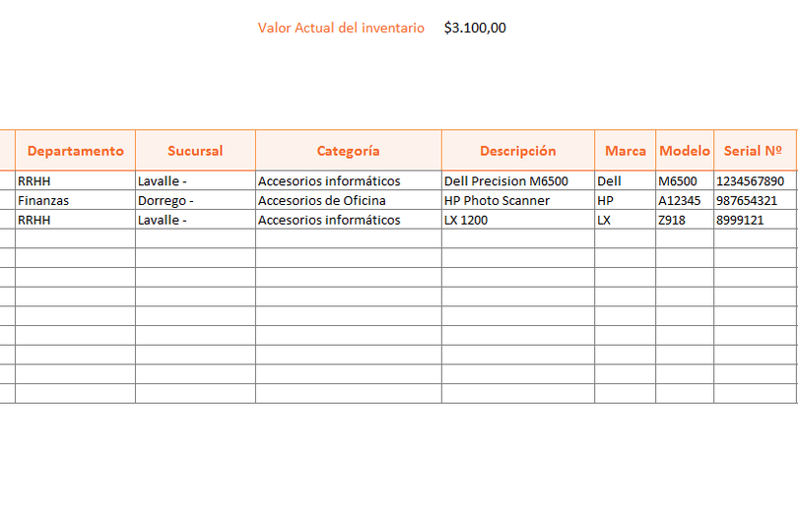The image size is (798, 532).
Task: Select the Dorrego sucursal cell
Action: 195,200
